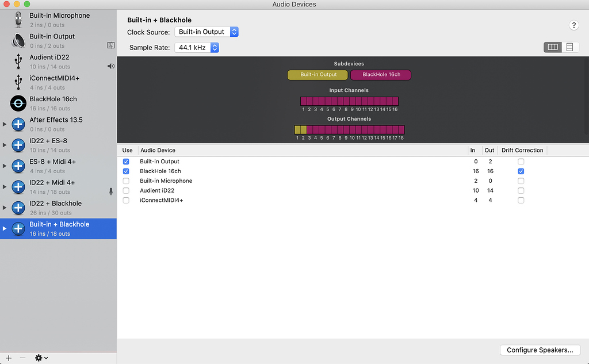Click the add device plus icon
The image size is (589, 364).
click(x=9, y=358)
